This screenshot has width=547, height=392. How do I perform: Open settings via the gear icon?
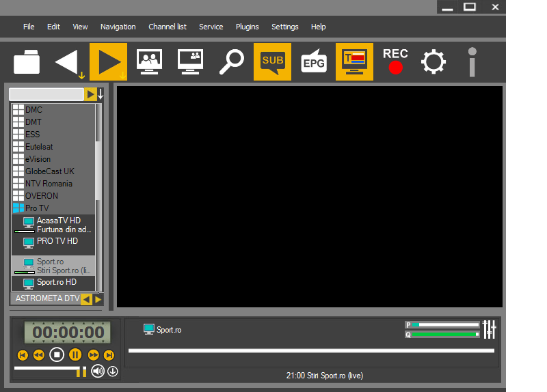[433, 62]
